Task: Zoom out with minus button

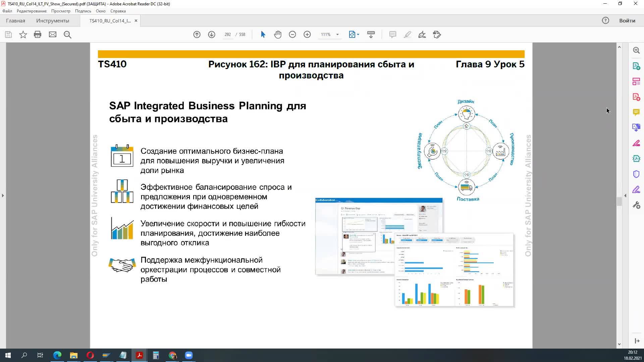Action: click(x=292, y=35)
